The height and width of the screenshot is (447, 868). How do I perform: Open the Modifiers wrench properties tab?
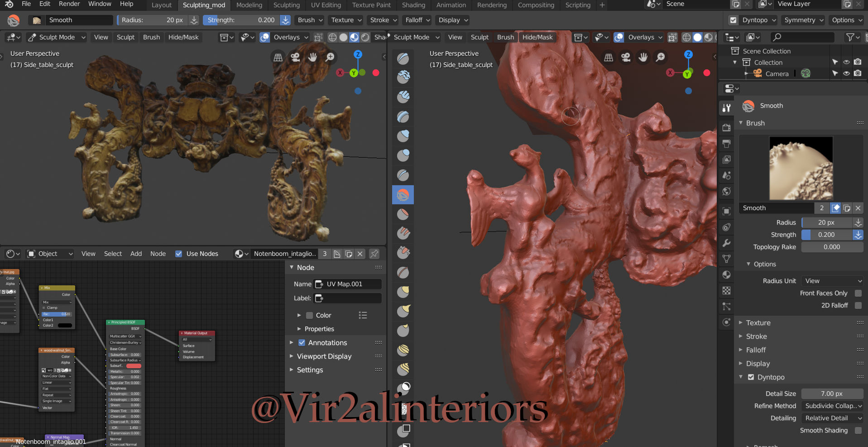pyautogui.click(x=726, y=243)
